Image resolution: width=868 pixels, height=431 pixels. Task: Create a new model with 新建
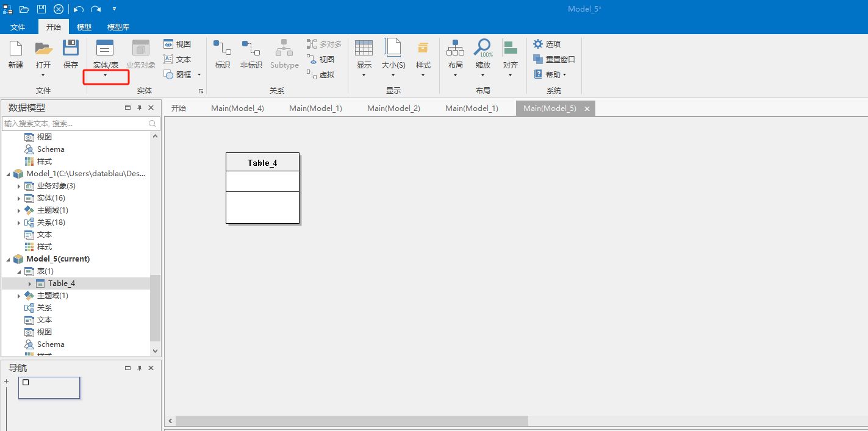16,55
